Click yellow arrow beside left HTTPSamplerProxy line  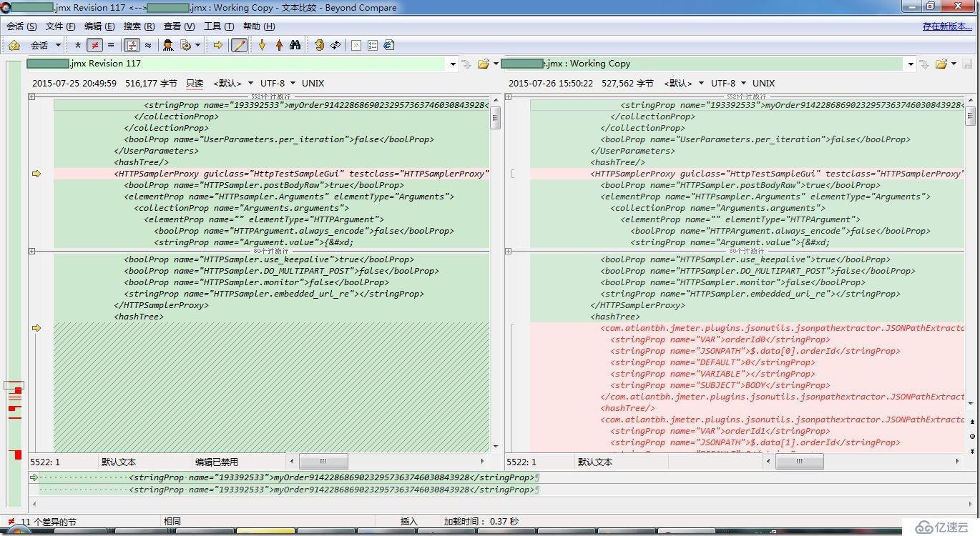[36, 174]
